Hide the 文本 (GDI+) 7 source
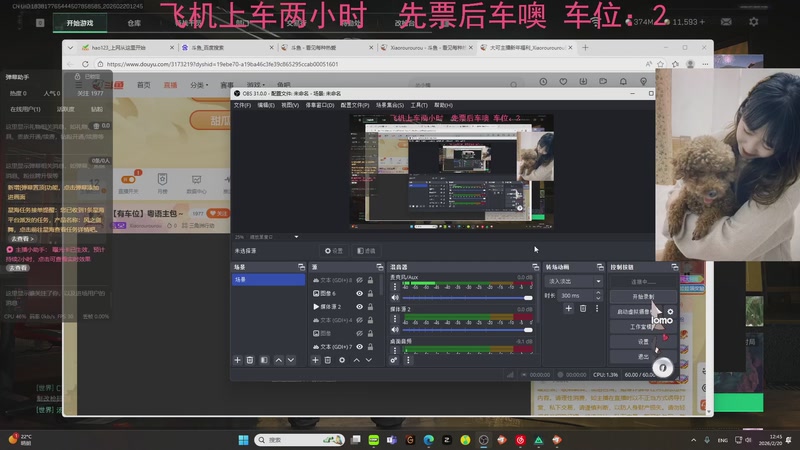The height and width of the screenshot is (450, 800). [x=360, y=346]
